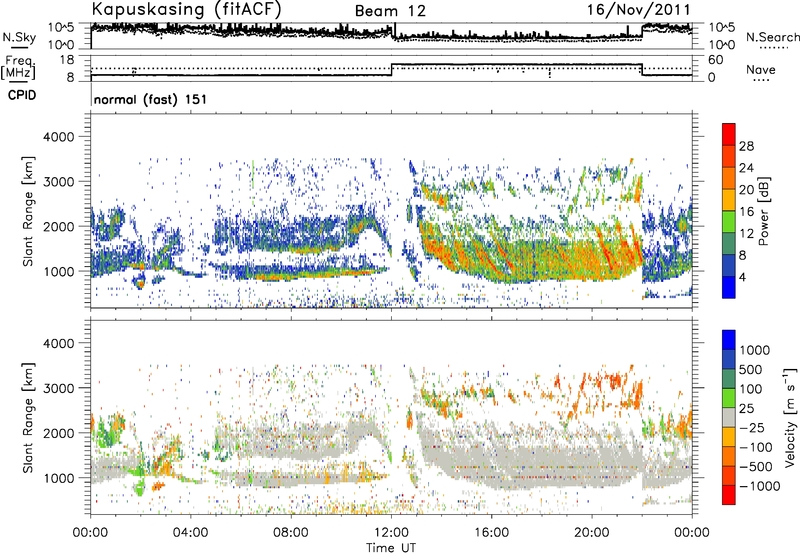800x554 pixels.
Task: Click the '4000' tick on the power panel axis
Action: coord(58,137)
